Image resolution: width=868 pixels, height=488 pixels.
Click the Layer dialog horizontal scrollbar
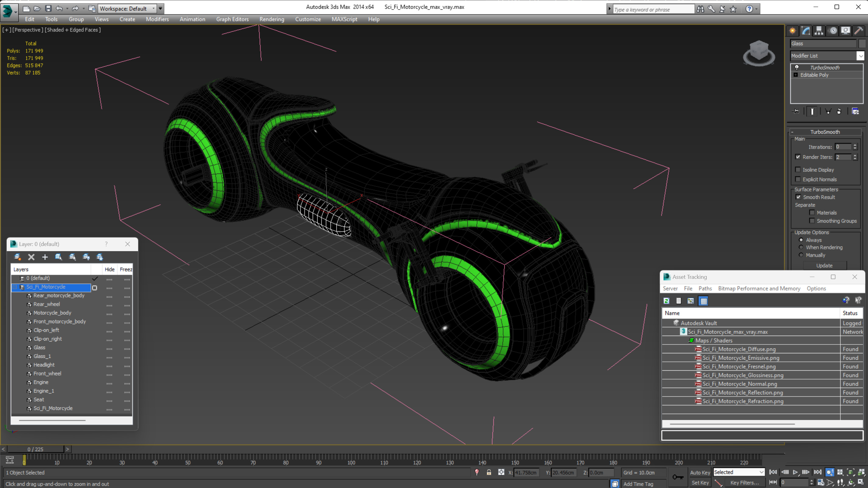pyautogui.click(x=52, y=420)
